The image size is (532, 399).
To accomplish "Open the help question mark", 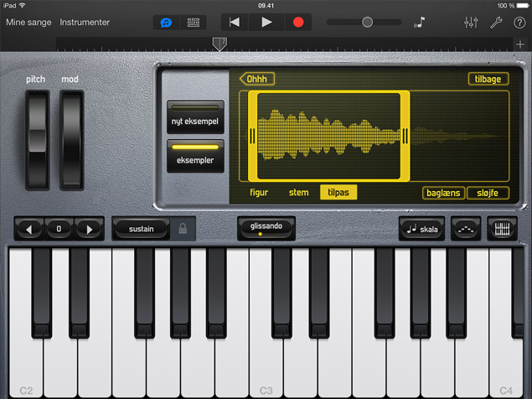I will pyautogui.click(x=519, y=23).
